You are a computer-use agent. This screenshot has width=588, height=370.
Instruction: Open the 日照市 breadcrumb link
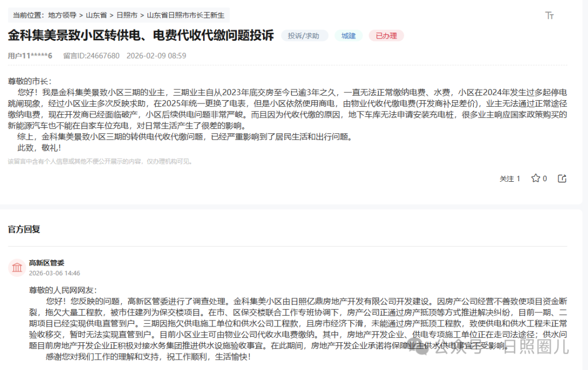(127, 15)
